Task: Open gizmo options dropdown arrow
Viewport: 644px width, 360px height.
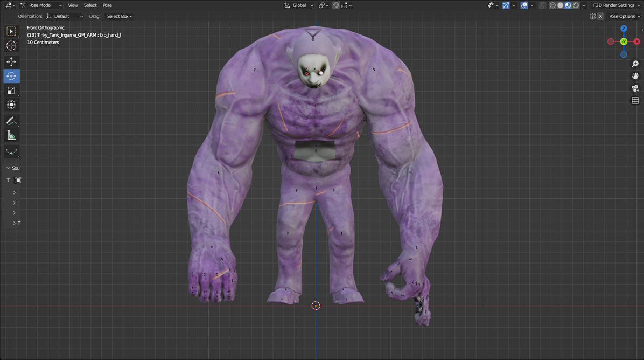Action: (x=513, y=5)
